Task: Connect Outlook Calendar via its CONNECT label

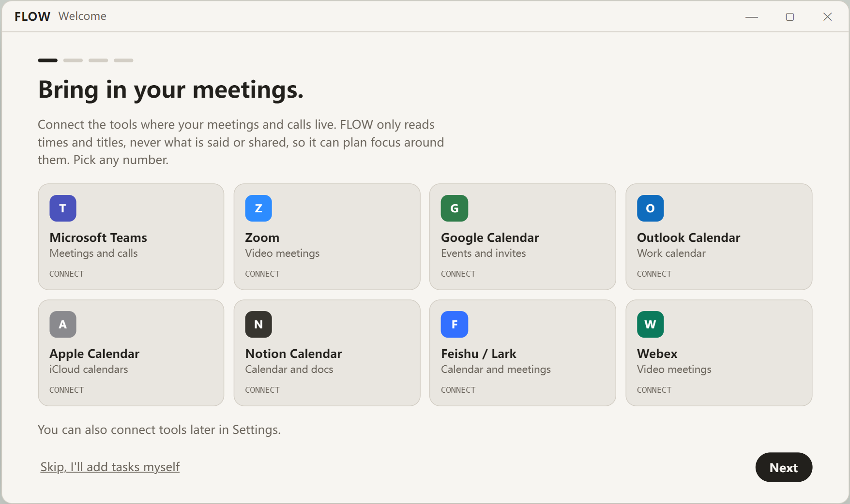Action: point(654,274)
